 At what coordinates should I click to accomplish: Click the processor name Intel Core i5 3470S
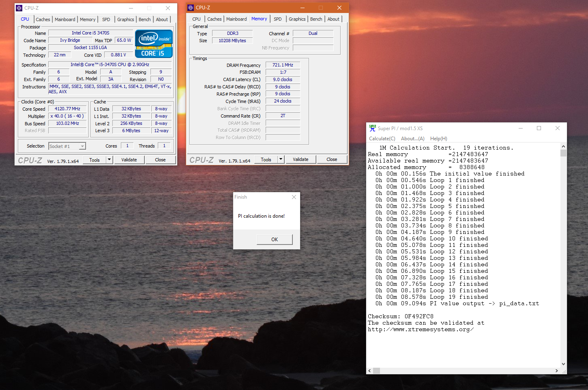[90, 33]
